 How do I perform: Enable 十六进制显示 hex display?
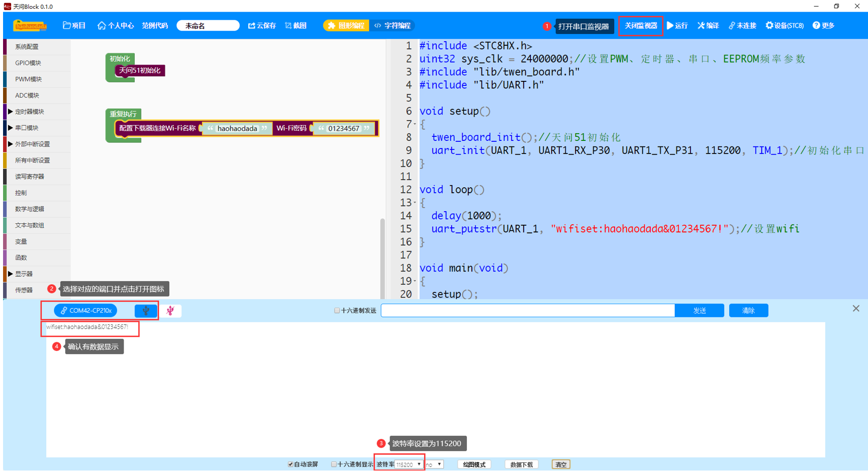(x=334, y=464)
